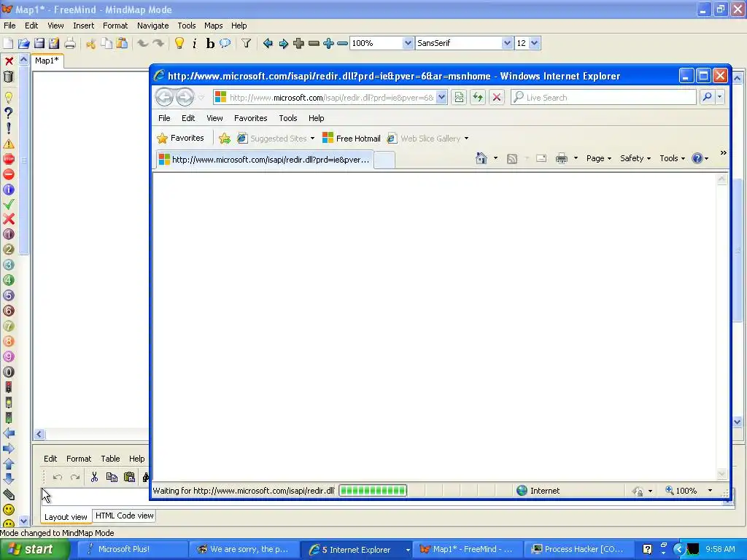
Task: Open the font size 12 dropdown
Action: coord(535,43)
